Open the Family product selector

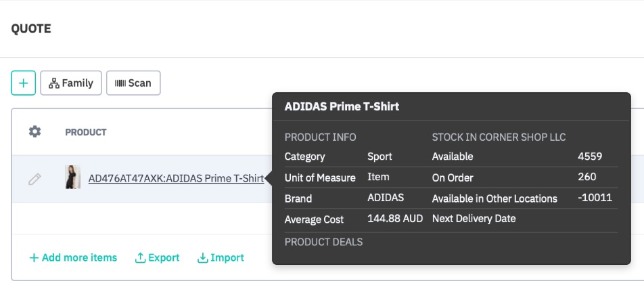pos(71,83)
